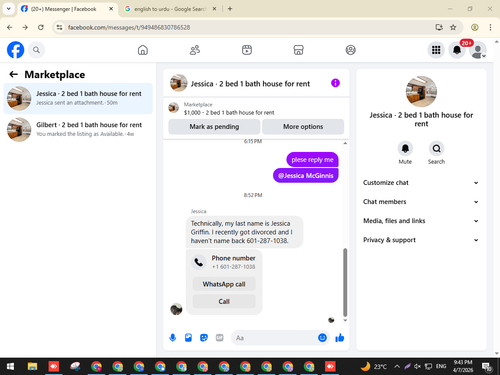Click the site info icon in address bar
The width and height of the screenshot is (500, 375).
(59, 27)
